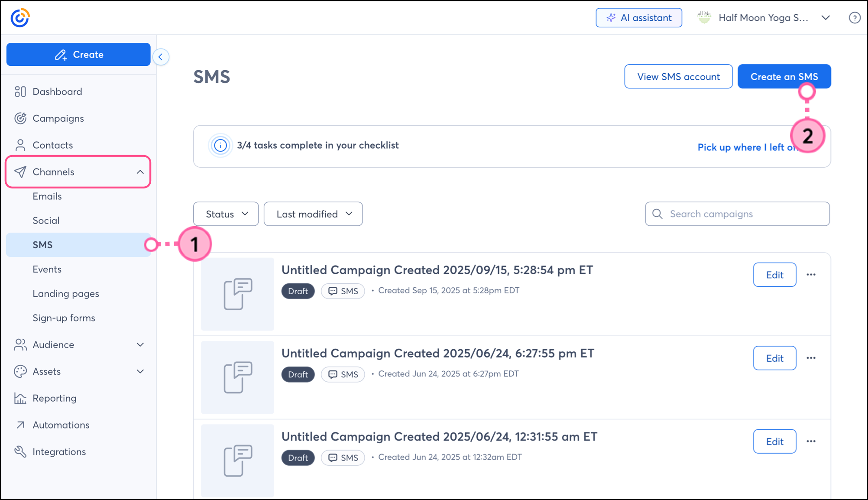
Task: Open the Last modified sort dropdown
Action: pos(313,214)
